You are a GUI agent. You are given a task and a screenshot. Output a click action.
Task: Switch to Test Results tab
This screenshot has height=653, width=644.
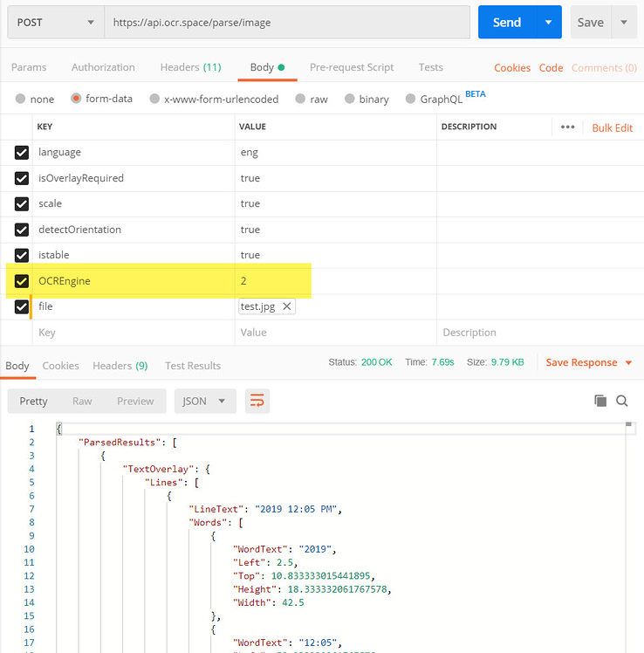click(x=193, y=366)
